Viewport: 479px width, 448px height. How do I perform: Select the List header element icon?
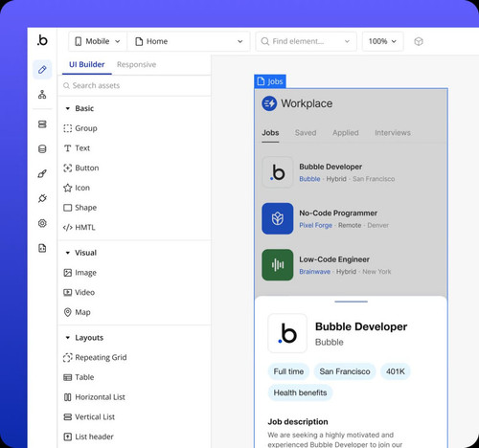(67, 437)
